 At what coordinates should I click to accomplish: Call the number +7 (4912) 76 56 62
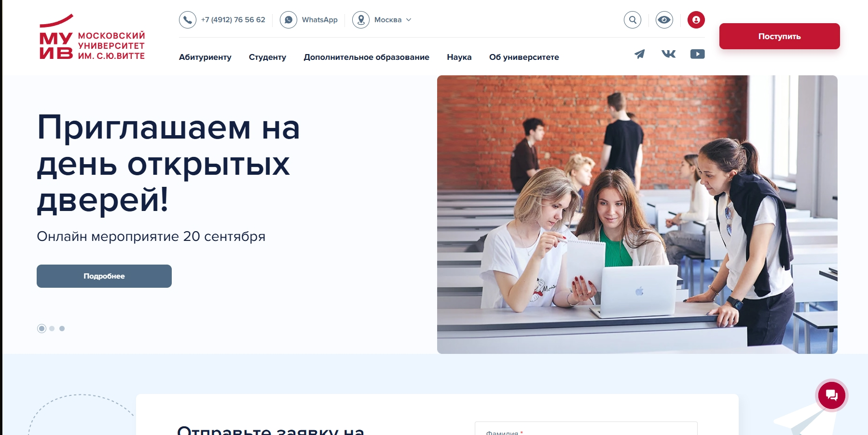233,20
